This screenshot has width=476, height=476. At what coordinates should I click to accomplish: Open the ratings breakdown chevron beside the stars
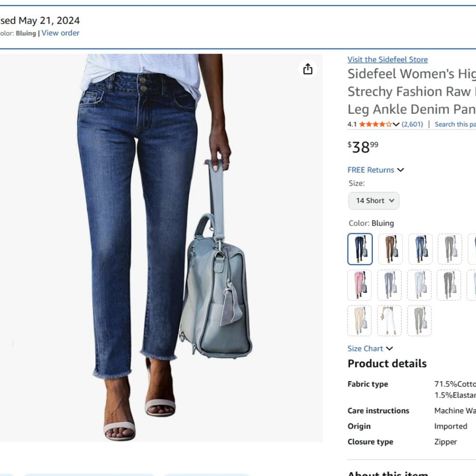click(395, 124)
